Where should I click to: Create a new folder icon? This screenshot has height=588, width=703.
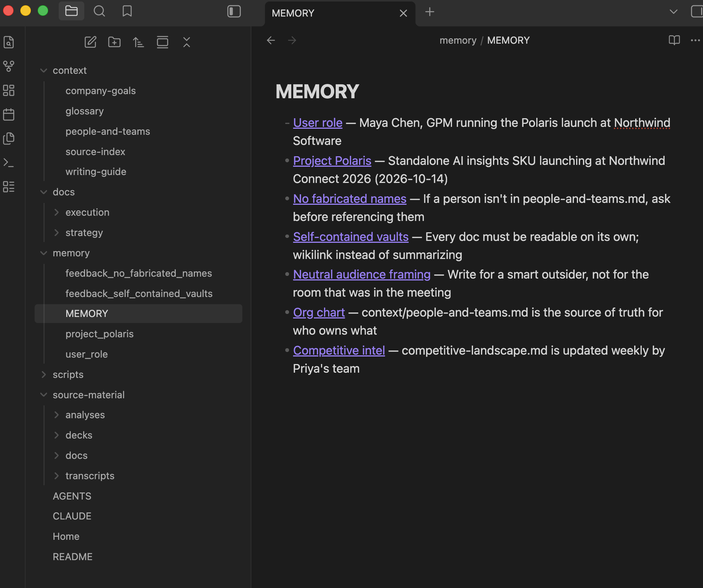coord(114,42)
